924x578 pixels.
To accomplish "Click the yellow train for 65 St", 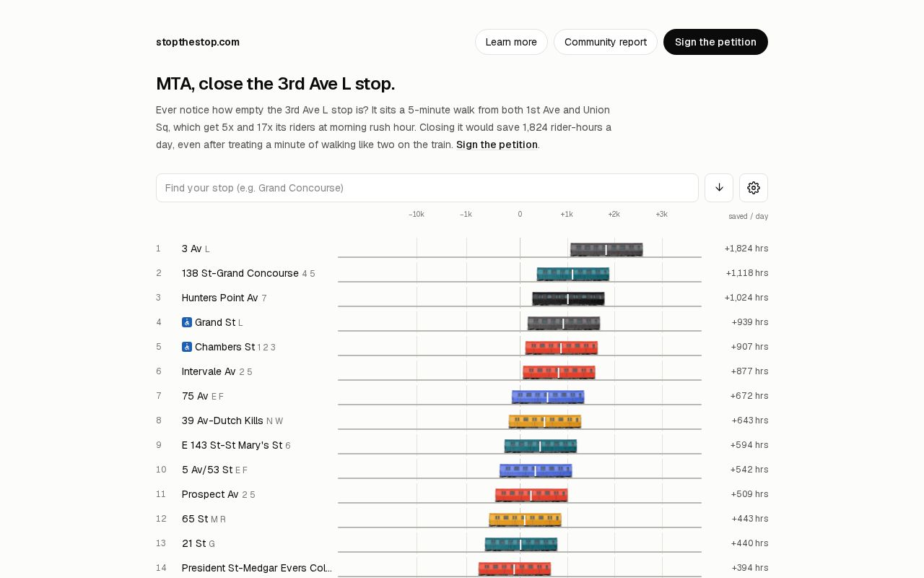I will click(x=525, y=519).
